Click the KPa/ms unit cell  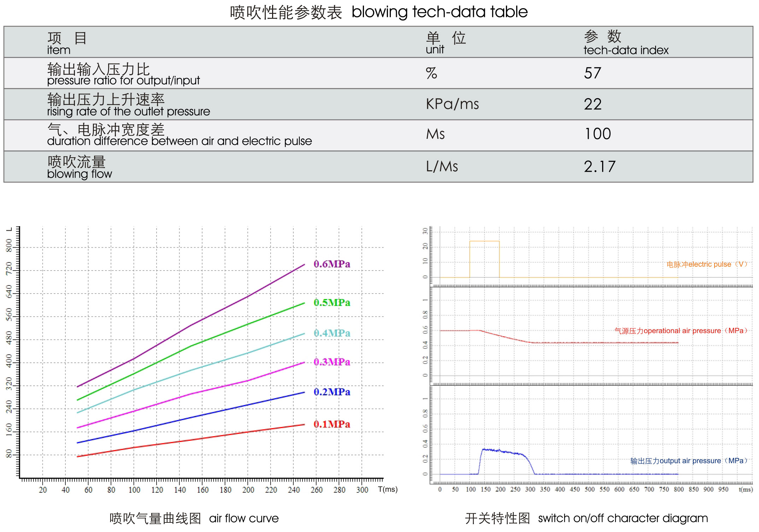tap(452, 104)
